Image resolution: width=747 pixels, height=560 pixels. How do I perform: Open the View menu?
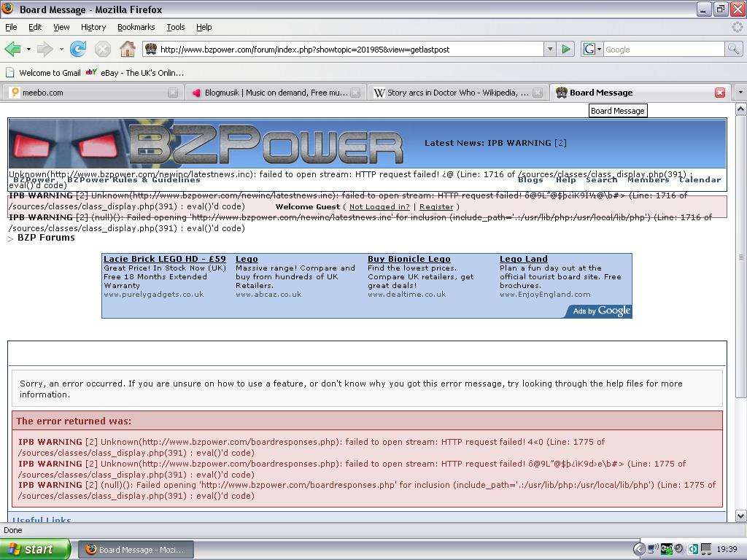coord(61,27)
